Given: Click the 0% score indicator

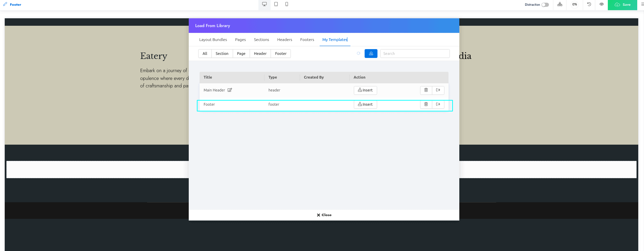Looking at the screenshot, I should click(575, 4).
